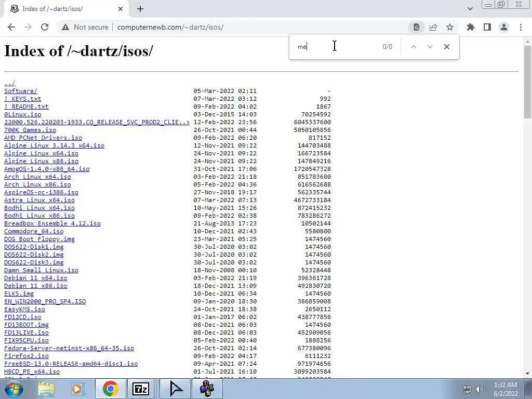Launch Windows Media Player from taskbar
The image size is (532, 399).
[78, 389]
